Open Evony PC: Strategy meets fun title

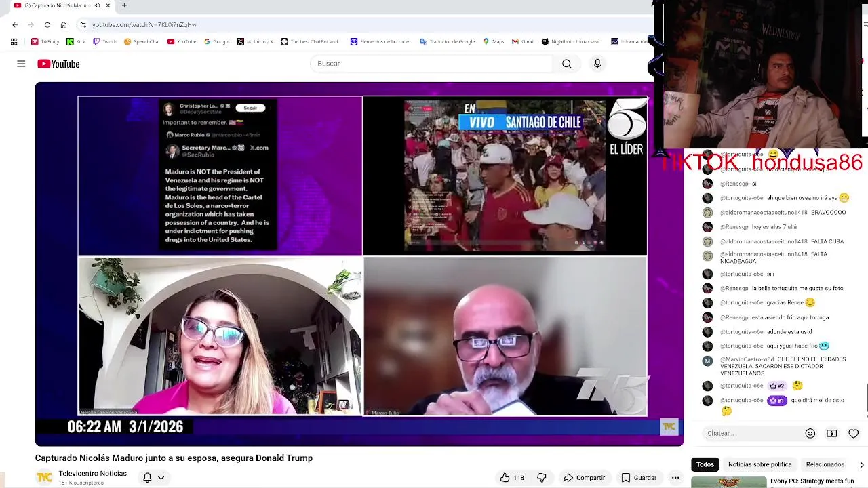tap(812, 481)
